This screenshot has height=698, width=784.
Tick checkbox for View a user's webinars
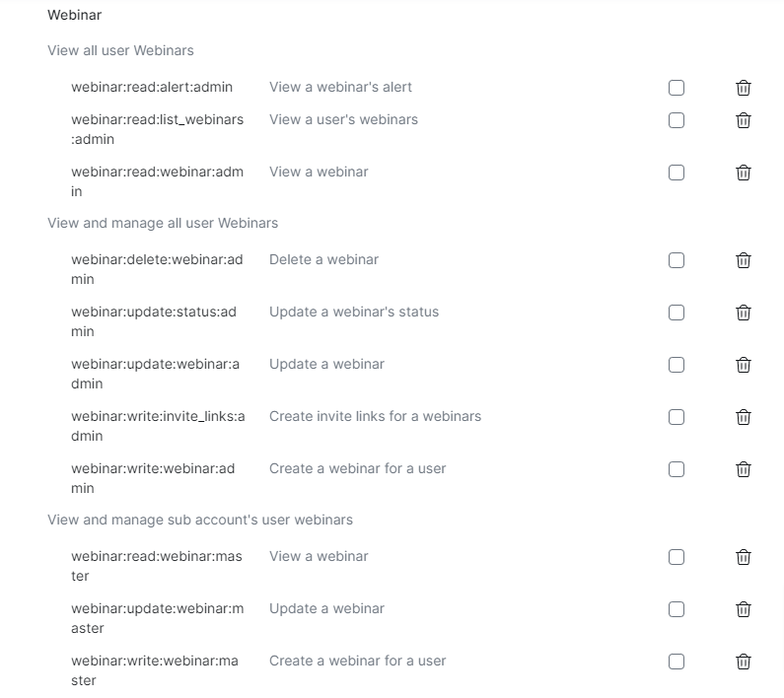point(677,120)
